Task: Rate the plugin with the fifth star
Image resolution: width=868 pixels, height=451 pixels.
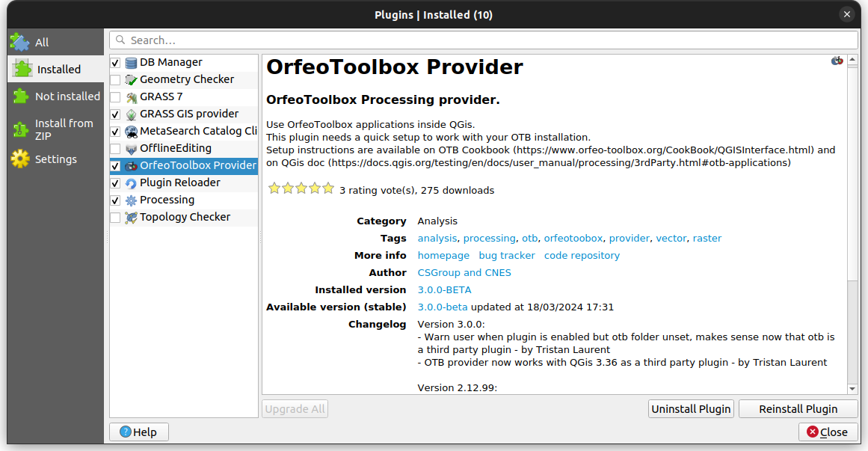Action: pos(328,189)
